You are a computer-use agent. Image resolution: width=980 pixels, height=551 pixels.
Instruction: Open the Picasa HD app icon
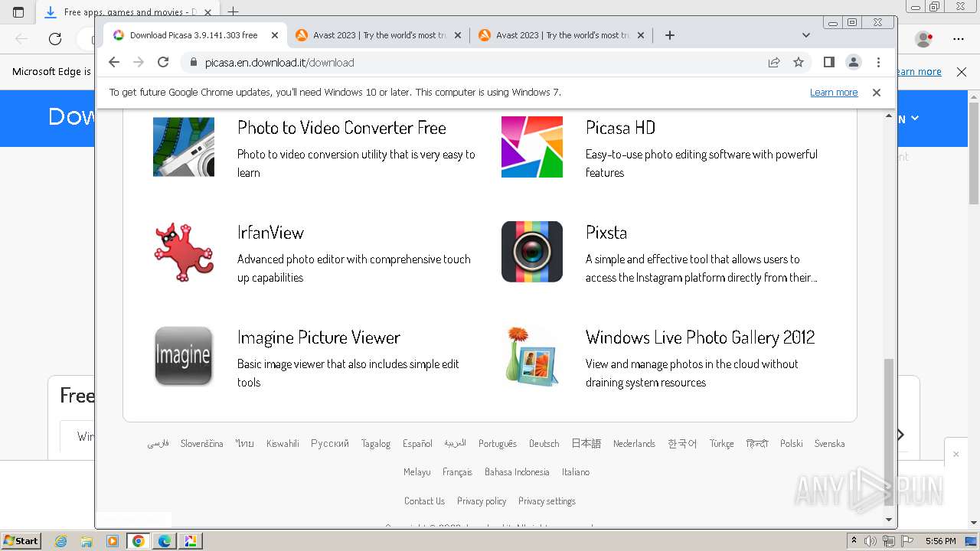[532, 147]
